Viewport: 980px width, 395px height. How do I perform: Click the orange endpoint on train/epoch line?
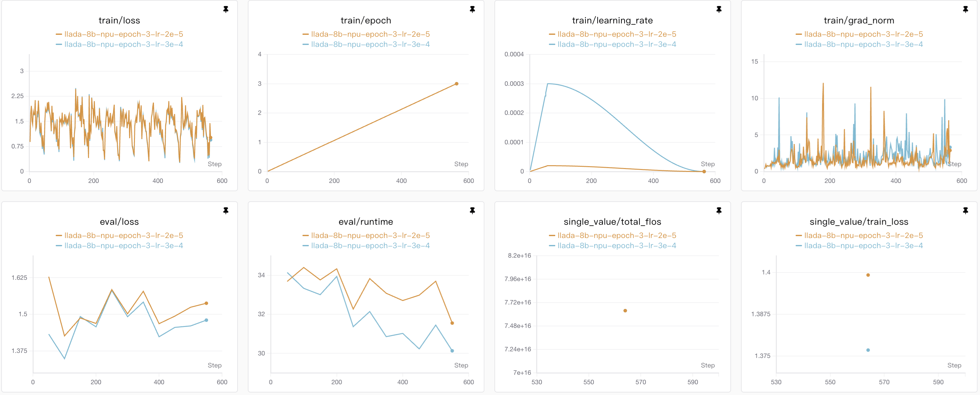click(x=456, y=84)
